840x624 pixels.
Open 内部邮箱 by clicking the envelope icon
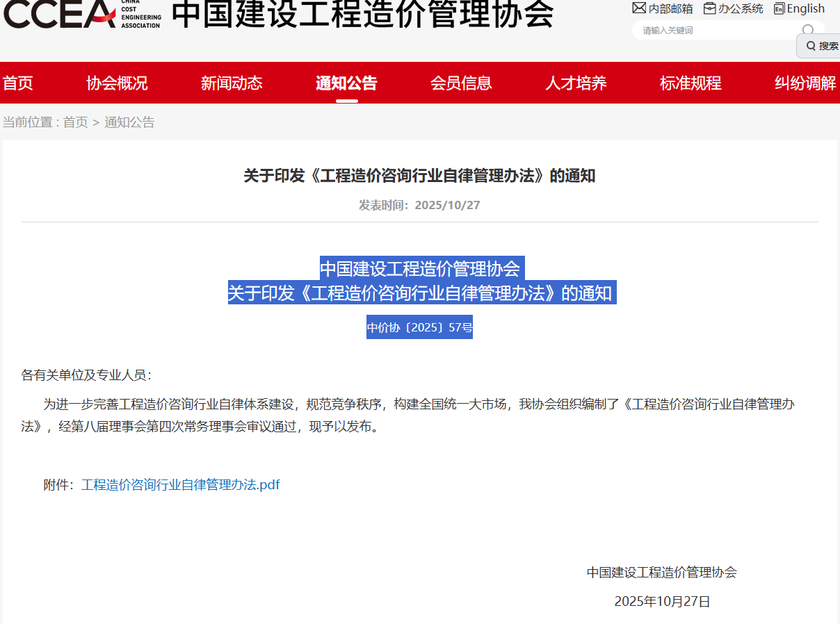point(639,8)
